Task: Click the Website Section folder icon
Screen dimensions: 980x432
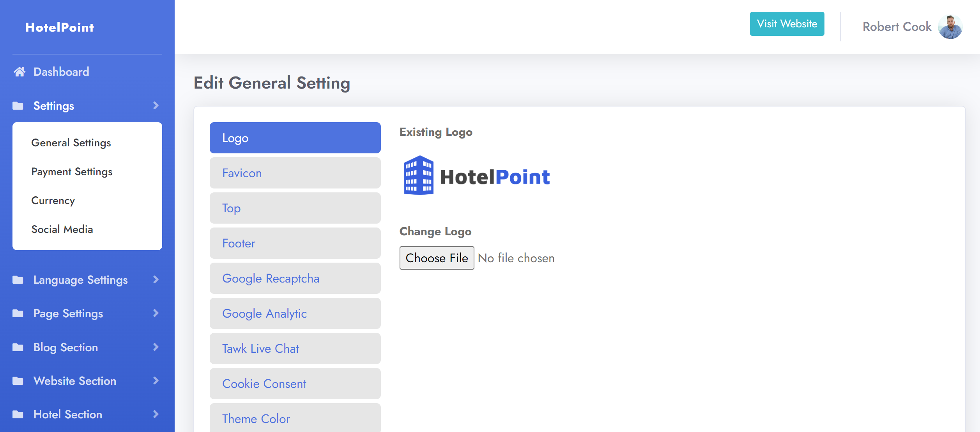Action: pyautogui.click(x=18, y=381)
